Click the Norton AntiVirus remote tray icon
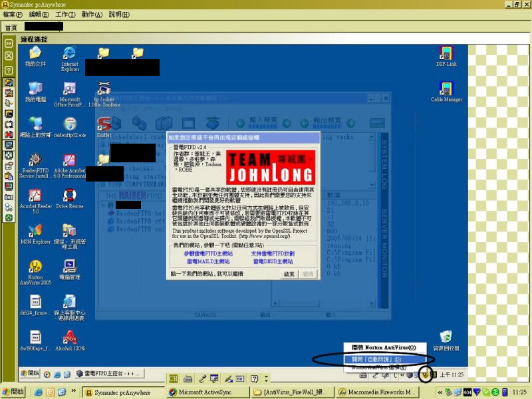532x399 pixels. pyautogui.click(x=425, y=374)
